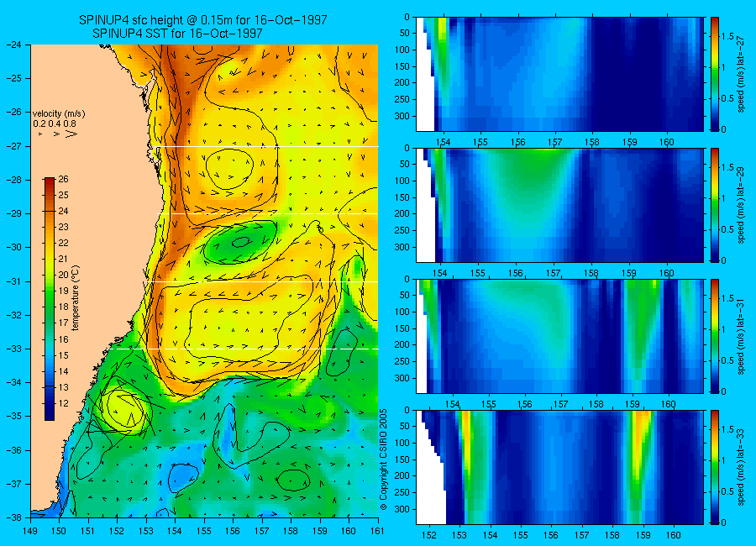
Task: Click the lat=-33 vertical speed section panel
Action: click(559, 467)
